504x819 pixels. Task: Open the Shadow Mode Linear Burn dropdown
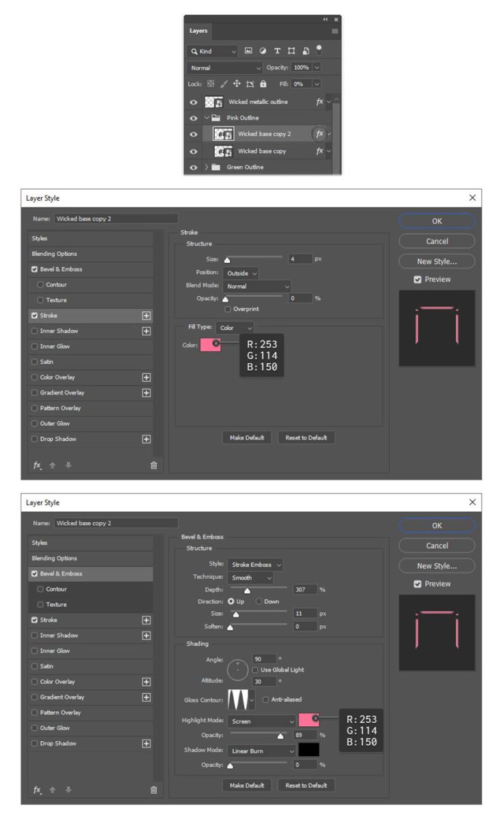pos(262,750)
